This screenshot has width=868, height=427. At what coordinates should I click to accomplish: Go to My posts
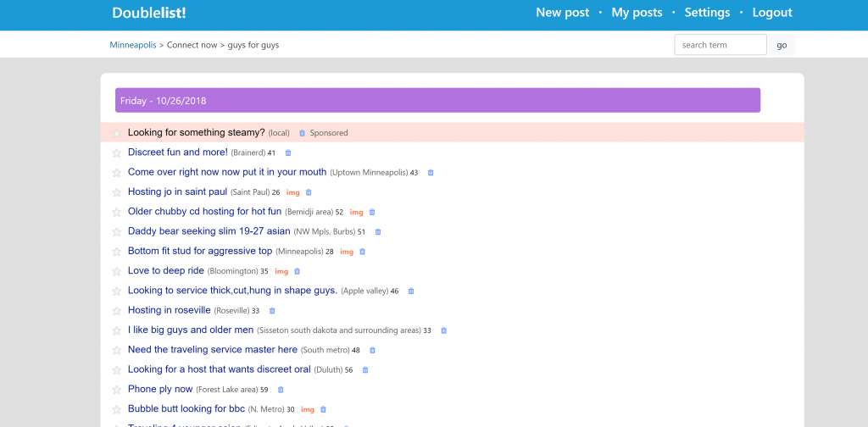637,13
